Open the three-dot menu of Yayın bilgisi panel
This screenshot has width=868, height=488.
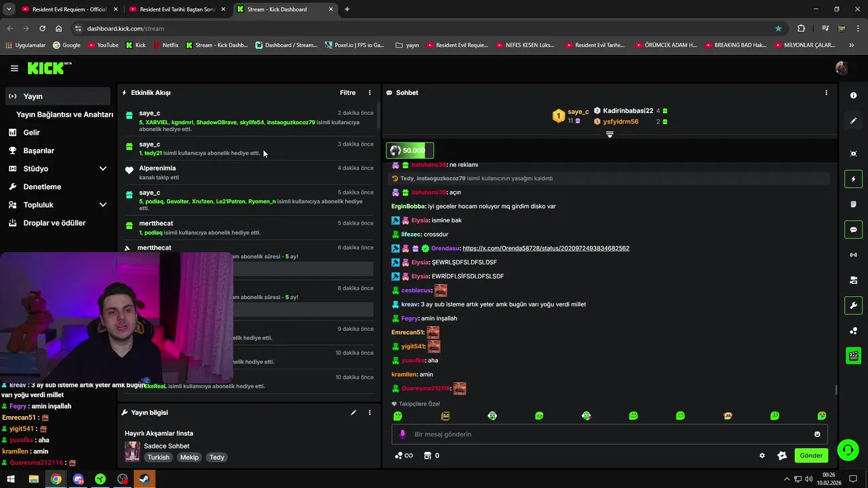(x=370, y=412)
